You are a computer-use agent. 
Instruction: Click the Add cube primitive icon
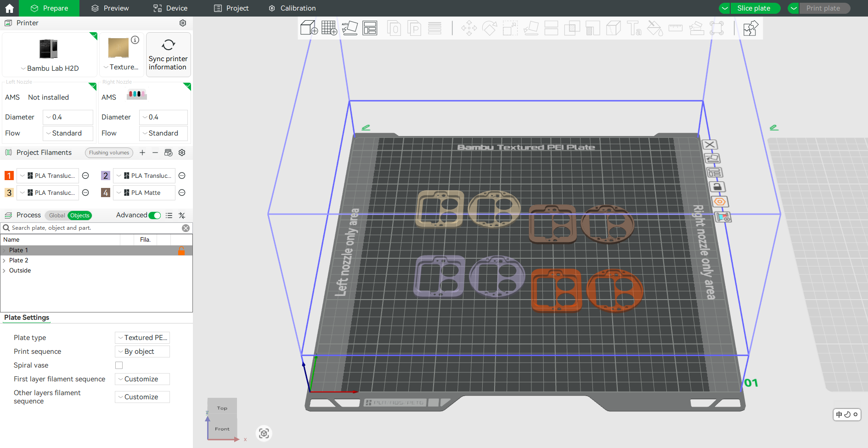(309, 28)
